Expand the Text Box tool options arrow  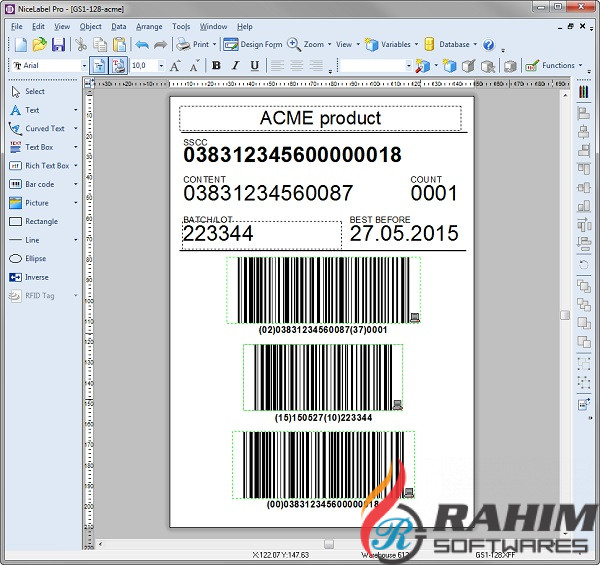76,147
